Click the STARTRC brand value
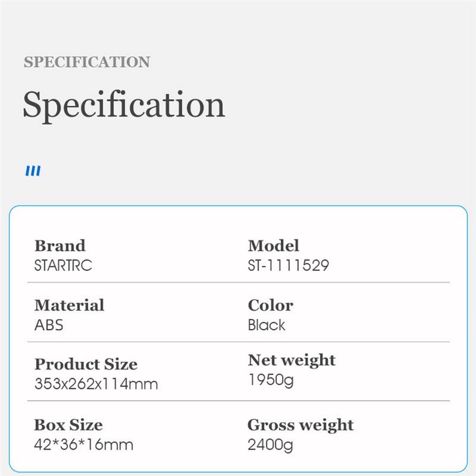This screenshot has width=476, height=476. pos(64,265)
